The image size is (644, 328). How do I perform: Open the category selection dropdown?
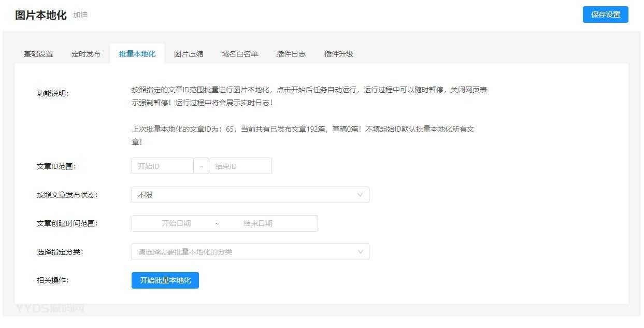250,251
